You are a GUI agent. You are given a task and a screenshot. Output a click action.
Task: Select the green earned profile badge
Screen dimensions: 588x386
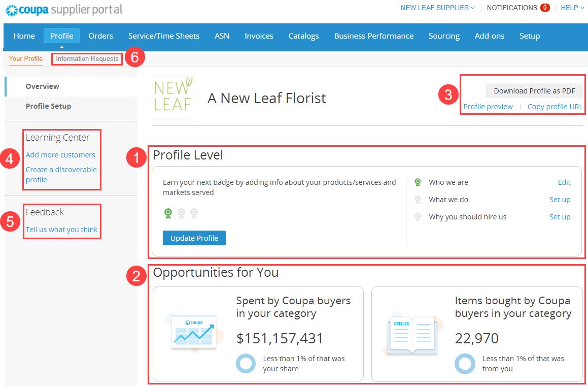(168, 213)
